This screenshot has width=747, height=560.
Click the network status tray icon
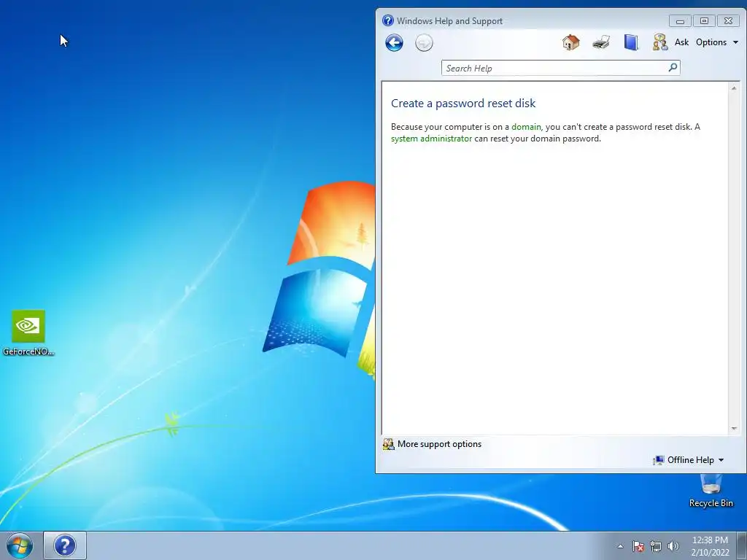(656, 546)
